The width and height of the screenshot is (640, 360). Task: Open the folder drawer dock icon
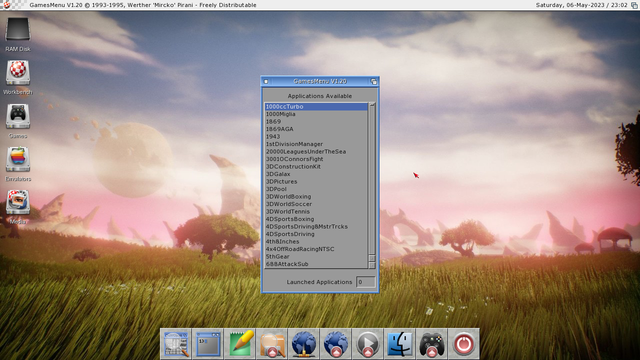(272, 344)
